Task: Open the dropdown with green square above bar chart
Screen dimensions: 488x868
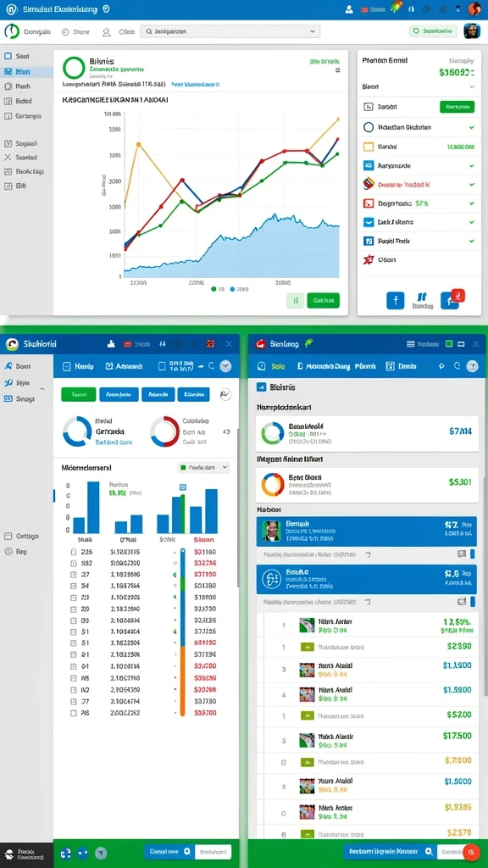Action: (x=203, y=467)
